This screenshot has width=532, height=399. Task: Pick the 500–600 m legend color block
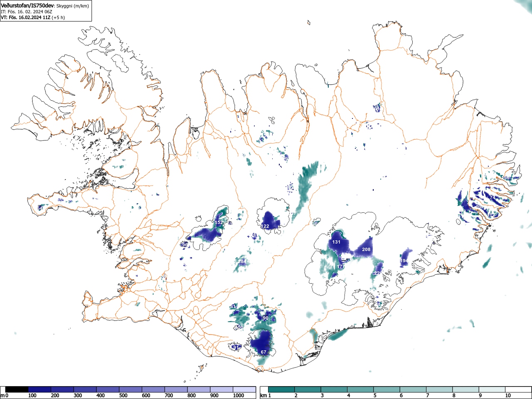[x=131, y=389]
